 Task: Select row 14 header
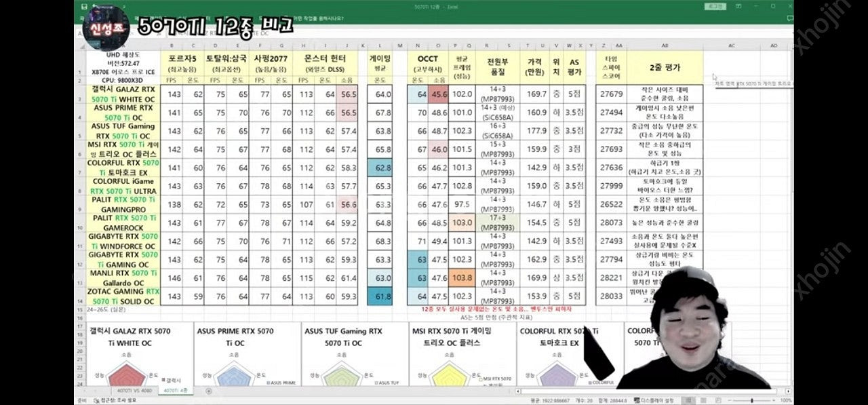(80, 296)
